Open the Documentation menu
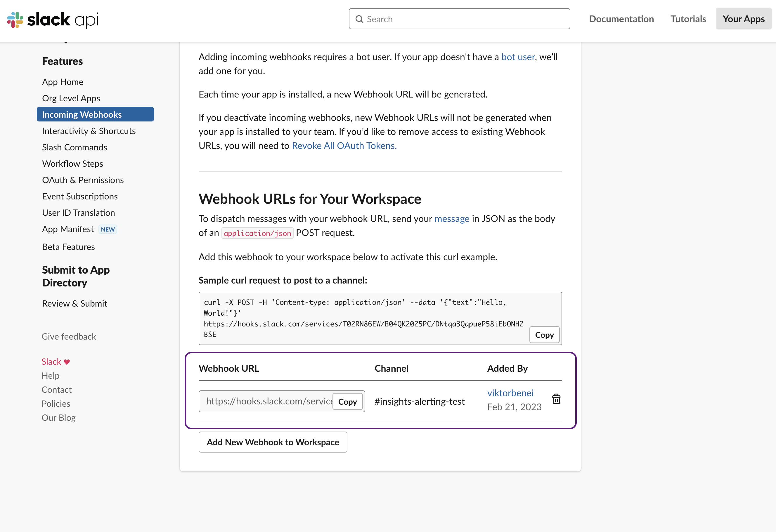The image size is (776, 532). (x=621, y=19)
